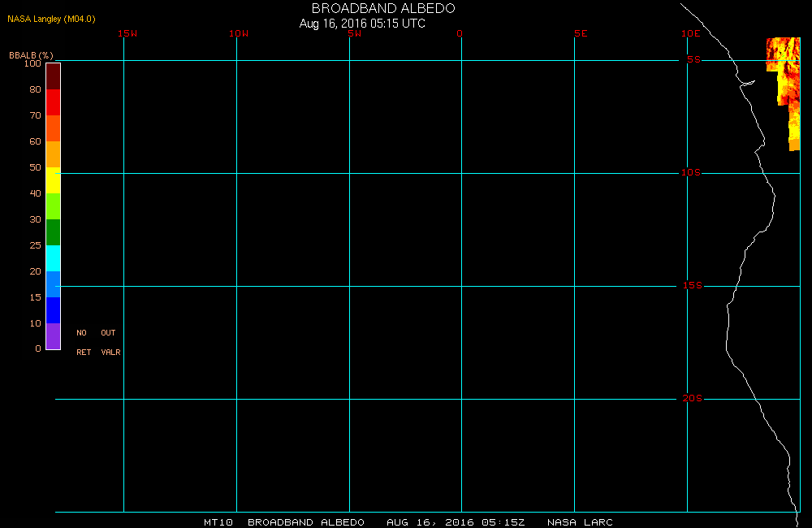This screenshot has width=812, height=528.
Task: Click the 10S latitude label
Action: click(x=691, y=172)
